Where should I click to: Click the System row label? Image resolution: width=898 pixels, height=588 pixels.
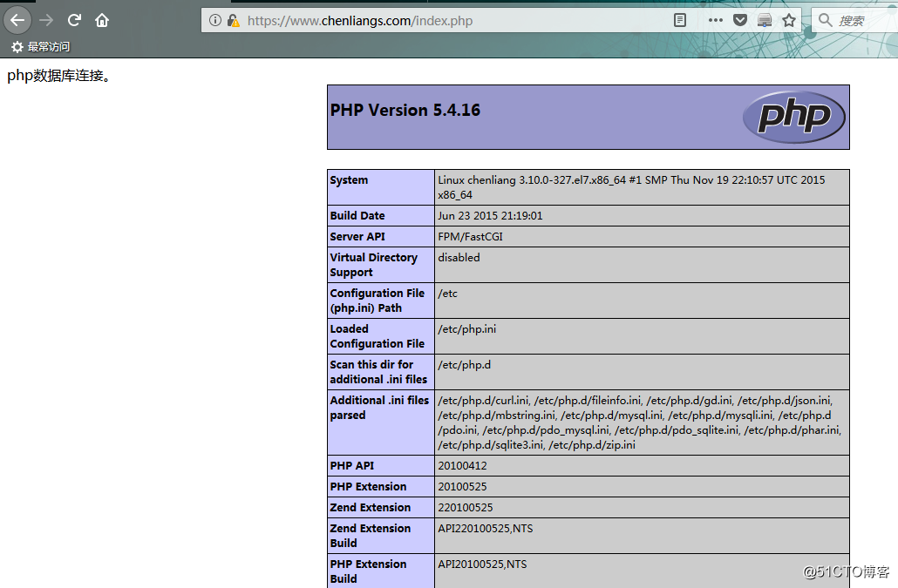(x=349, y=180)
